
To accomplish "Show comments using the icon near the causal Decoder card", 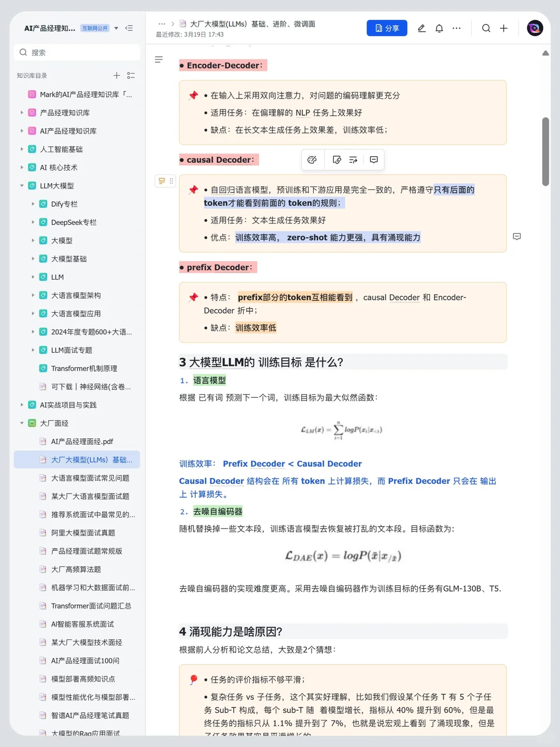I will point(516,237).
